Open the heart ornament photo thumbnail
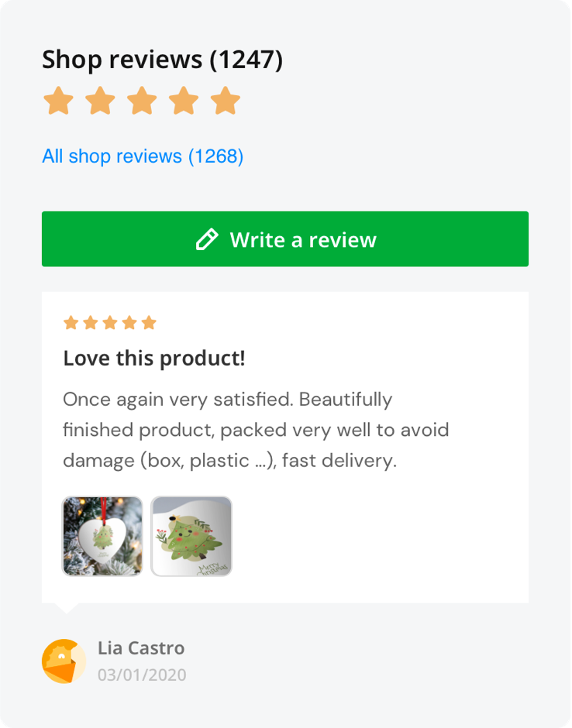The width and height of the screenshot is (572, 728). click(102, 536)
